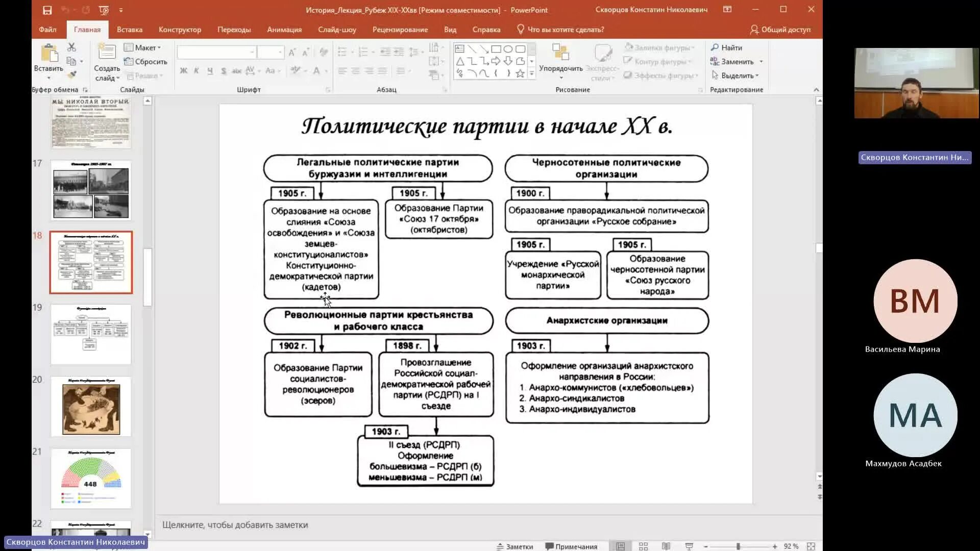Viewport: 980px width, 551px height.
Task: Click the Сбросить reset button
Action: coord(146,62)
